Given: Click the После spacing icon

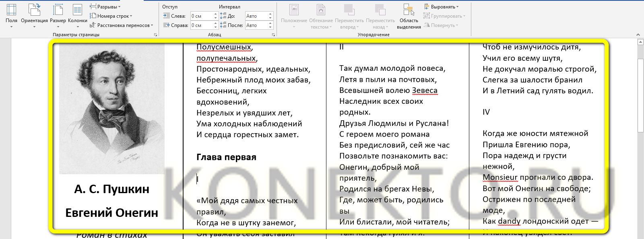Looking at the screenshot, I should (x=223, y=25).
